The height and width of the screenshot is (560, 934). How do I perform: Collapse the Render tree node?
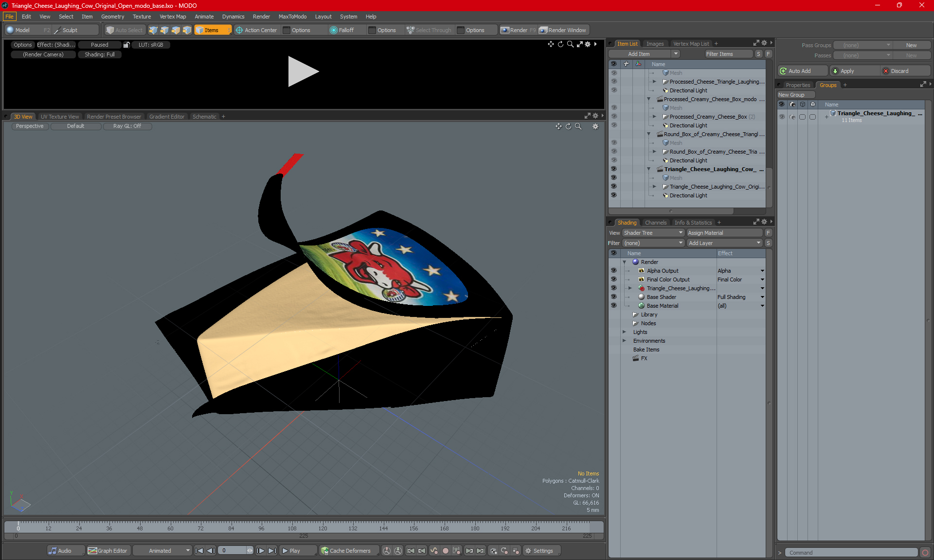(x=625, y=262)
